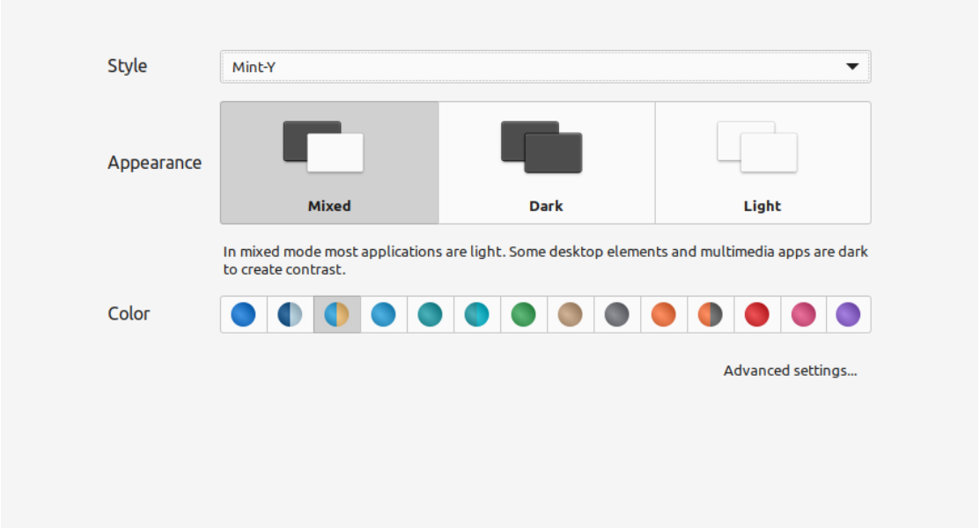Select the blue and yellow split color swatch
980x528 pixels.
pos(337,314)
